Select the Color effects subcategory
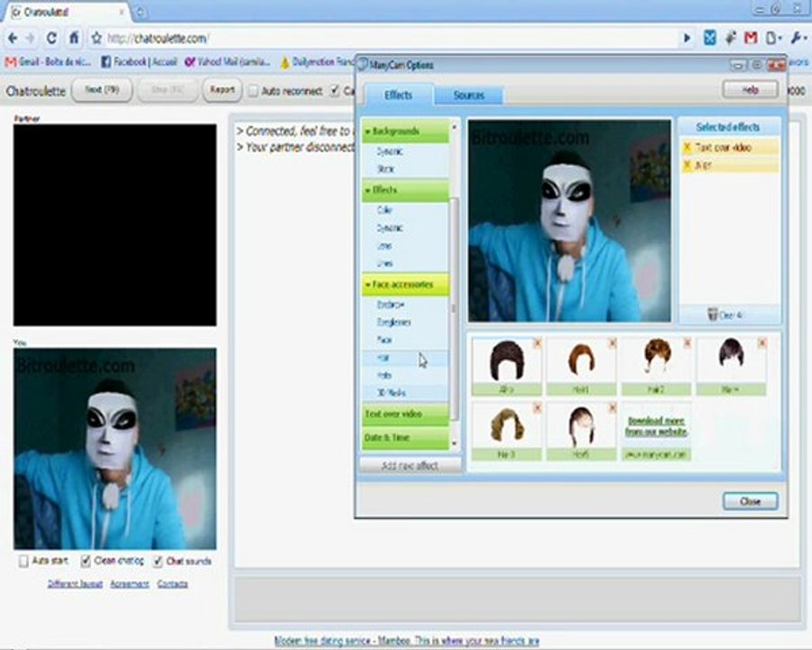This screenshot has height=650, width=812. pos(384,210)
